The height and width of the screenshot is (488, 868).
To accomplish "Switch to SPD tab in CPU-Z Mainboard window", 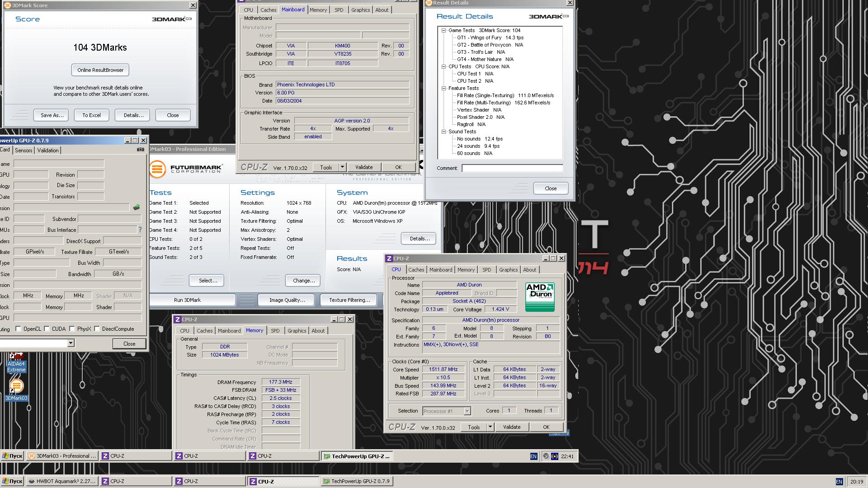I will pos(339,10).
